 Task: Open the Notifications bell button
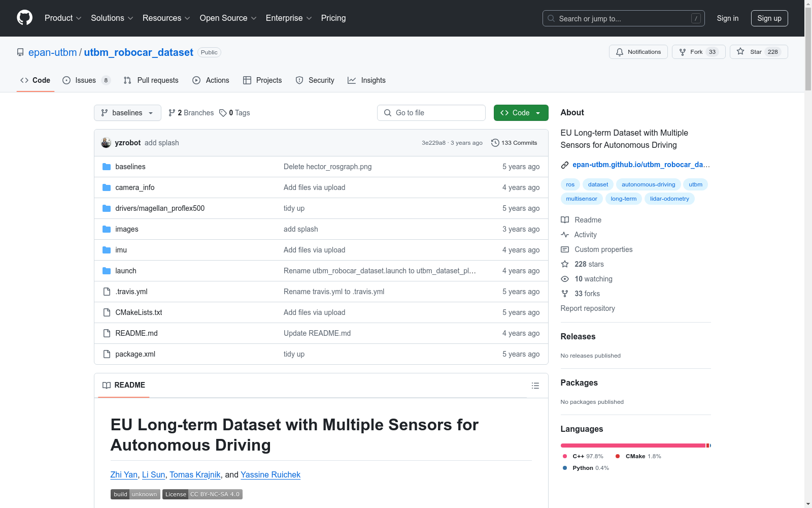pyautogui.click(x=638, y=52)
